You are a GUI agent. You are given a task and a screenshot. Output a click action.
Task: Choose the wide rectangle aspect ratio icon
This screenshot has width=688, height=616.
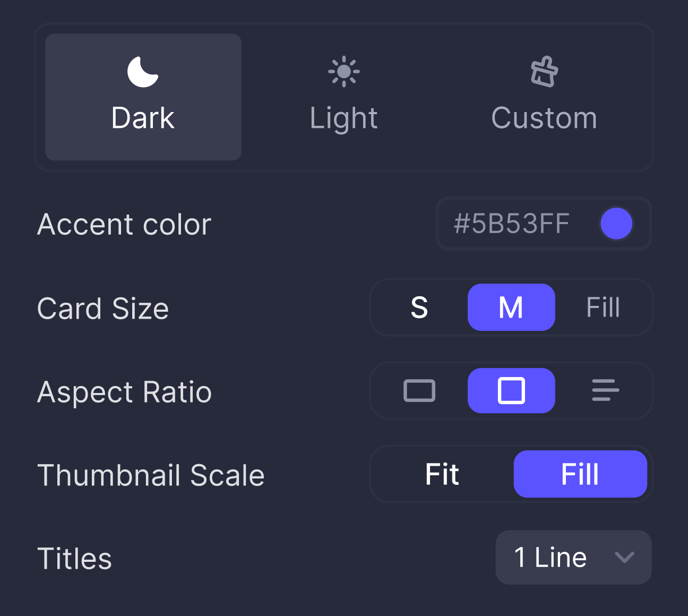(x=419, y=391)
